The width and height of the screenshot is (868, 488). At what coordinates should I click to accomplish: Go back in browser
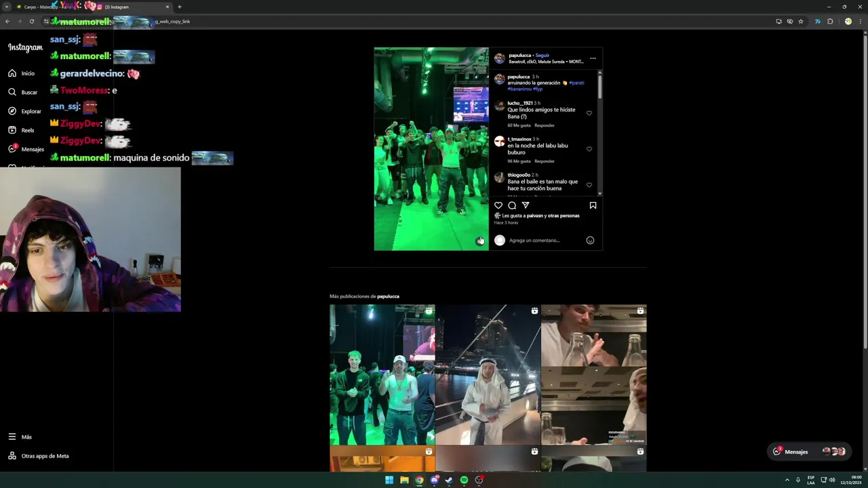coord(7,21)
